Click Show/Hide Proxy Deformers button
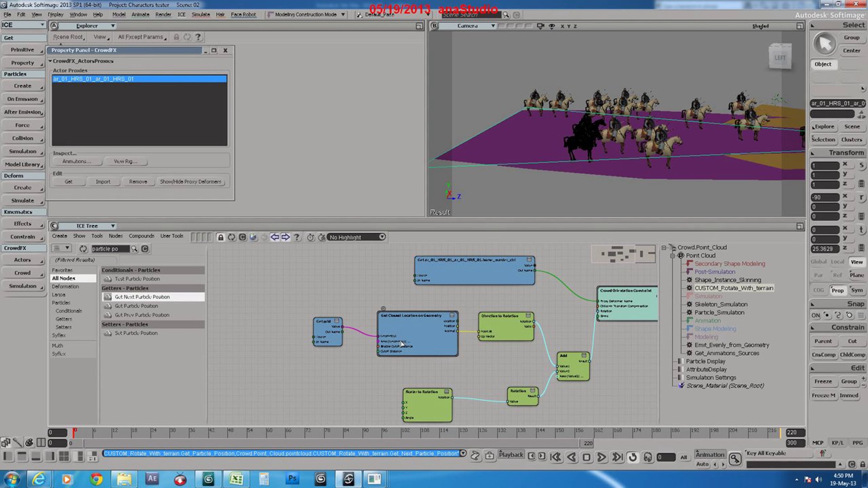 191,182
